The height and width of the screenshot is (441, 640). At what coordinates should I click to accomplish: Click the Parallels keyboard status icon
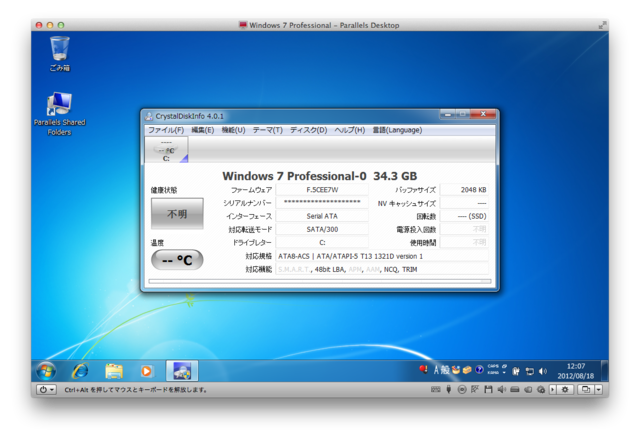[436, 390]
